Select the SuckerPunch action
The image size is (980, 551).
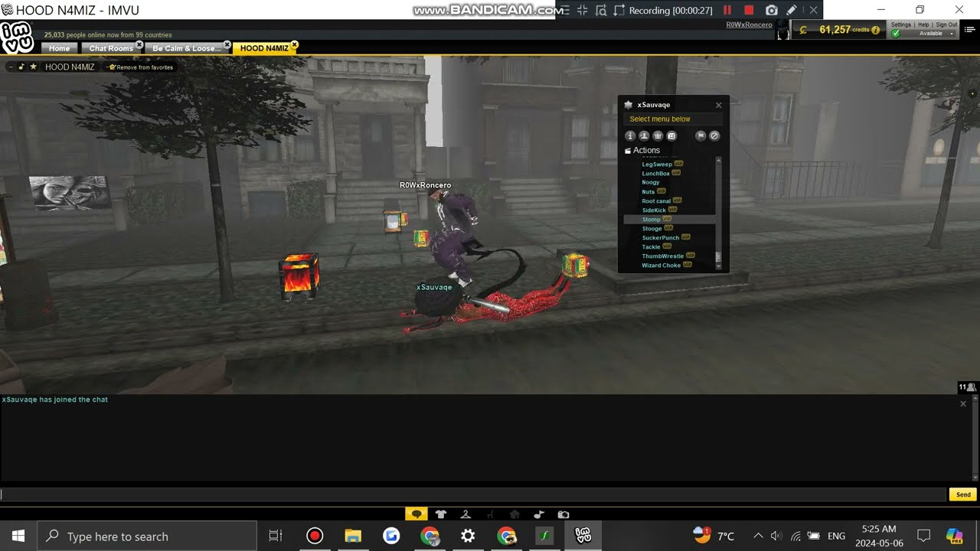[x=660, y=238]
